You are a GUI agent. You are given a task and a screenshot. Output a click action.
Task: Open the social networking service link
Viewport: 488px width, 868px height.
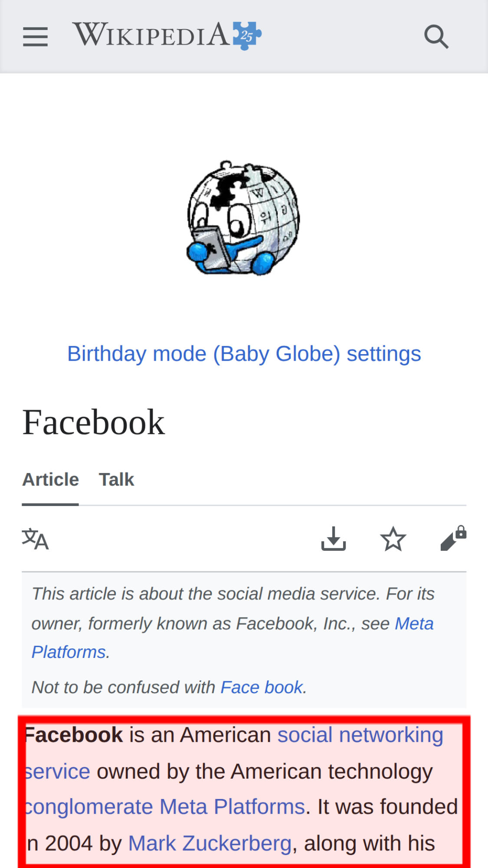click(360, 735)
